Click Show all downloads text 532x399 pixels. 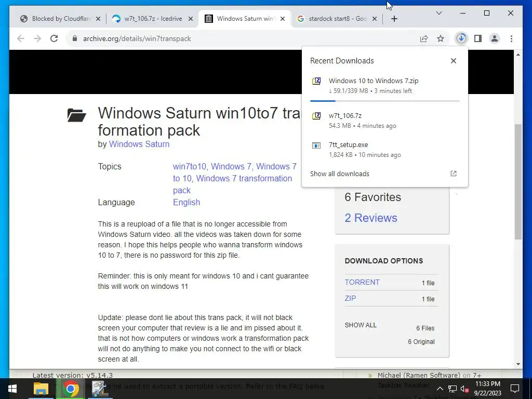(340, 174)
